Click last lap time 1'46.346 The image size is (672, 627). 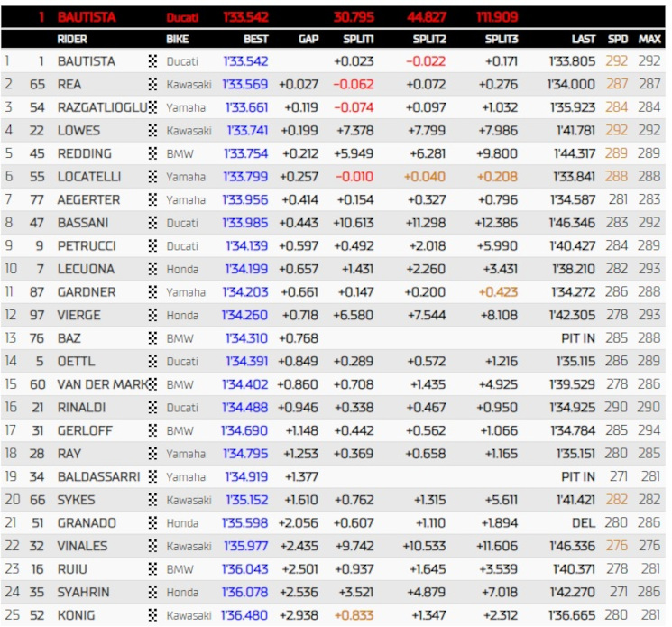point(572,223)
